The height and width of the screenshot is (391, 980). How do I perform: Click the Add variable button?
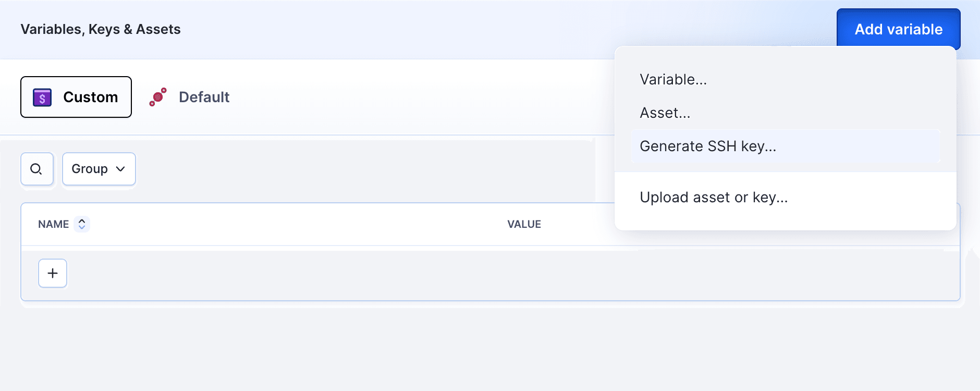pos(898,29)
